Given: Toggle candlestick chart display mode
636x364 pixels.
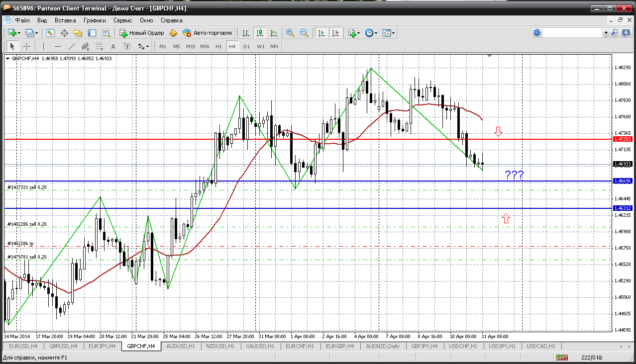Looking at the screenshot, I should (260, 33).
